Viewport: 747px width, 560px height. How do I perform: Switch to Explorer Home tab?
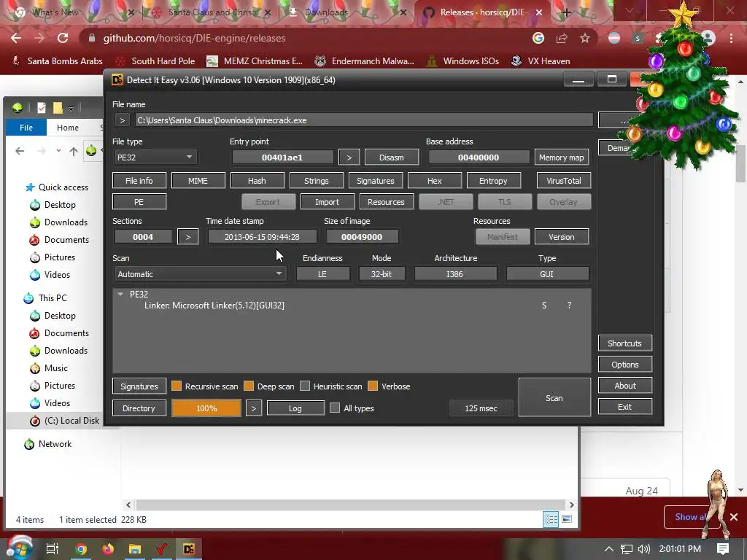click(68, 128)
